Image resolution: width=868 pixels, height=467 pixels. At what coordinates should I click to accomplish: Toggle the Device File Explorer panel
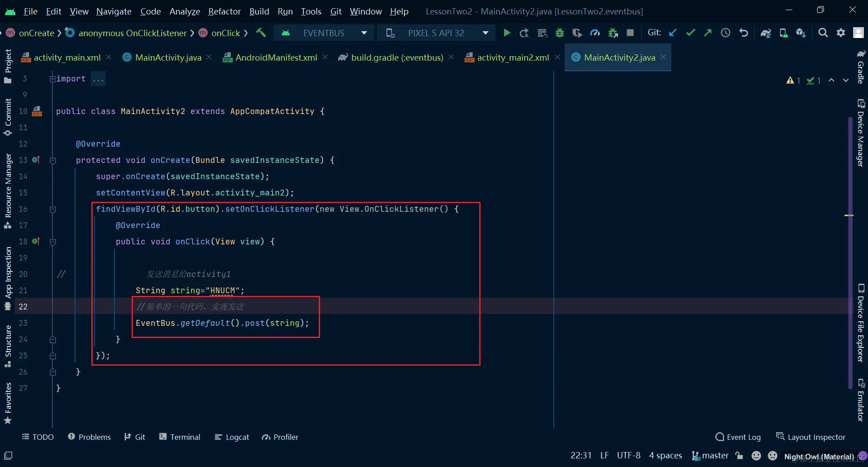point(861,323)
